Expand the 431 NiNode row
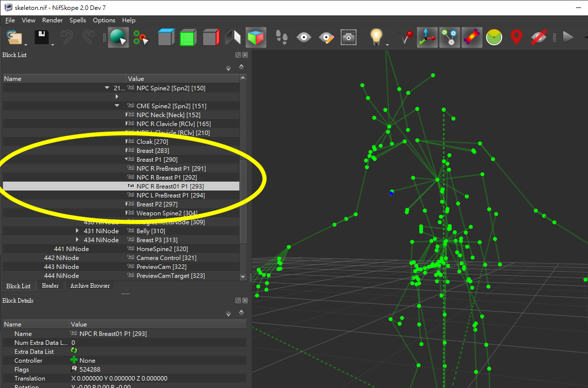Screen dimensions: 588x388 [x=77, y=231]
